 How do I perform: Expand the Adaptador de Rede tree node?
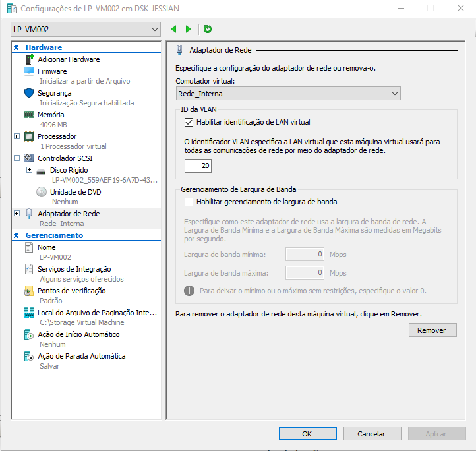click(17, 214)
